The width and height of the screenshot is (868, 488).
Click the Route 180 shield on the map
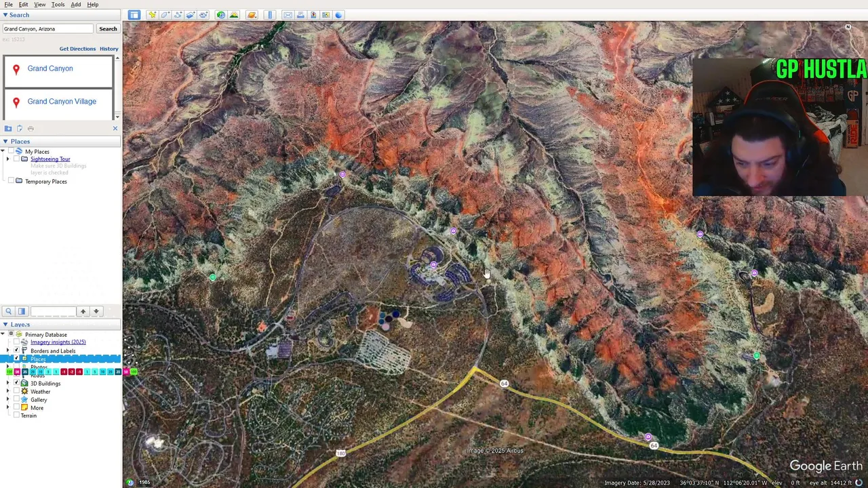tap(341, 453)
